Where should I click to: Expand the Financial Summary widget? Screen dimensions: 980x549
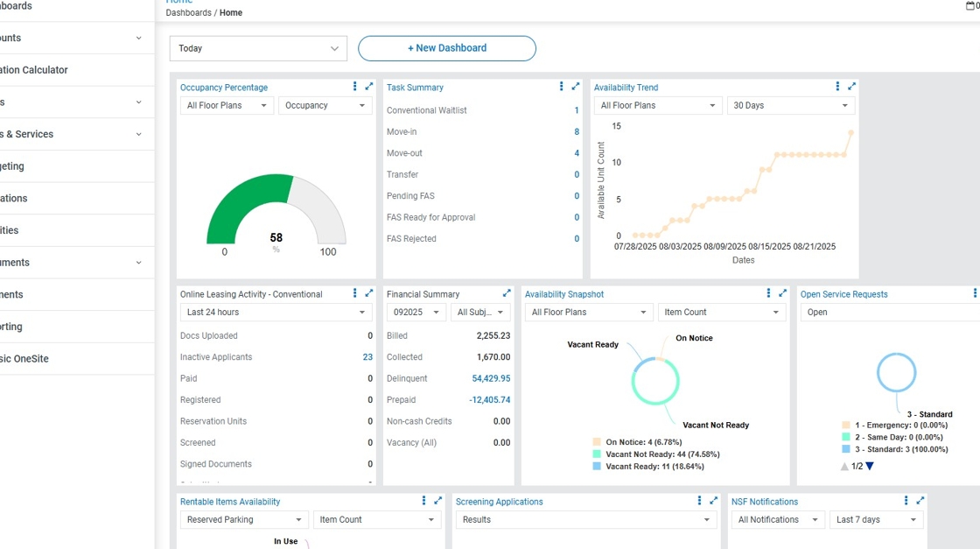pos(507,293)
